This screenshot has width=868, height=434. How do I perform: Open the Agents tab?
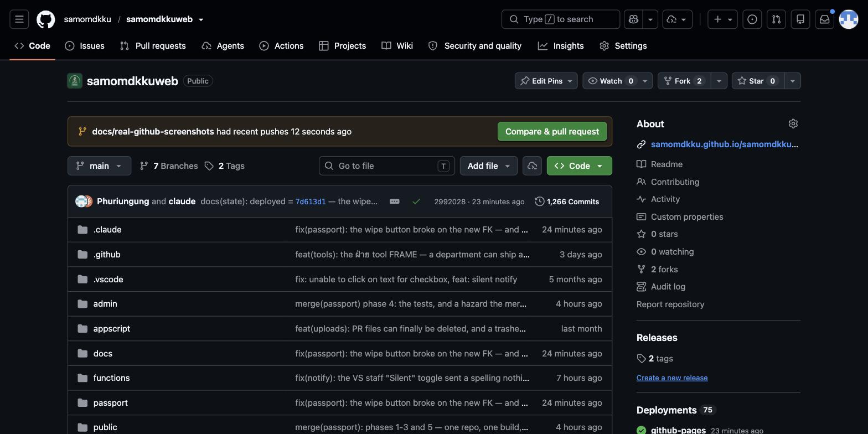[x=223, y=46]
